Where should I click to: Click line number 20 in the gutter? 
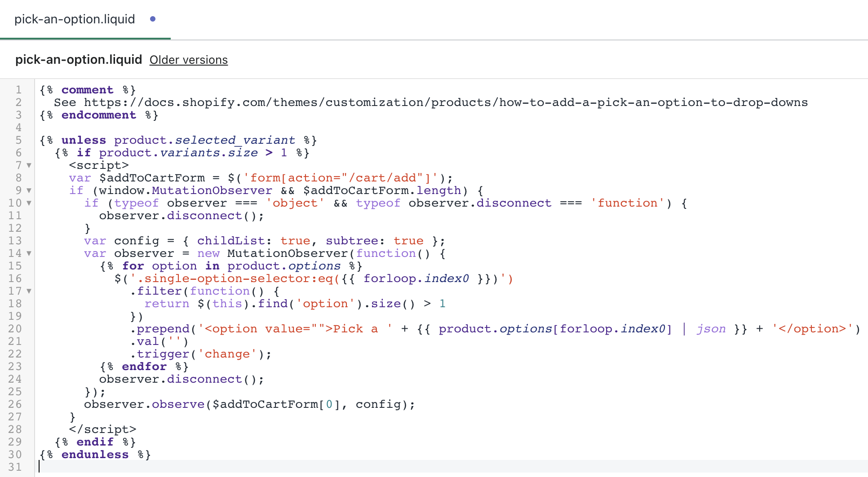(x=15, y=329)
